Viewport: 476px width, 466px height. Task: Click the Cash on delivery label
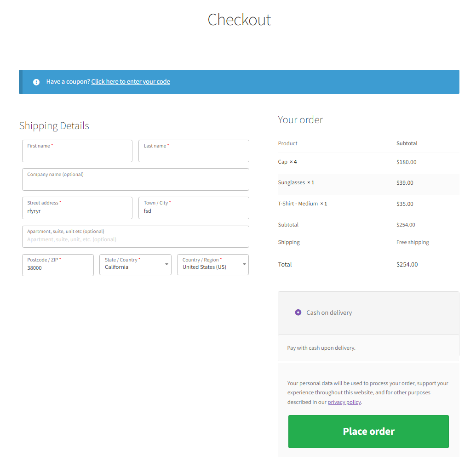329,313
